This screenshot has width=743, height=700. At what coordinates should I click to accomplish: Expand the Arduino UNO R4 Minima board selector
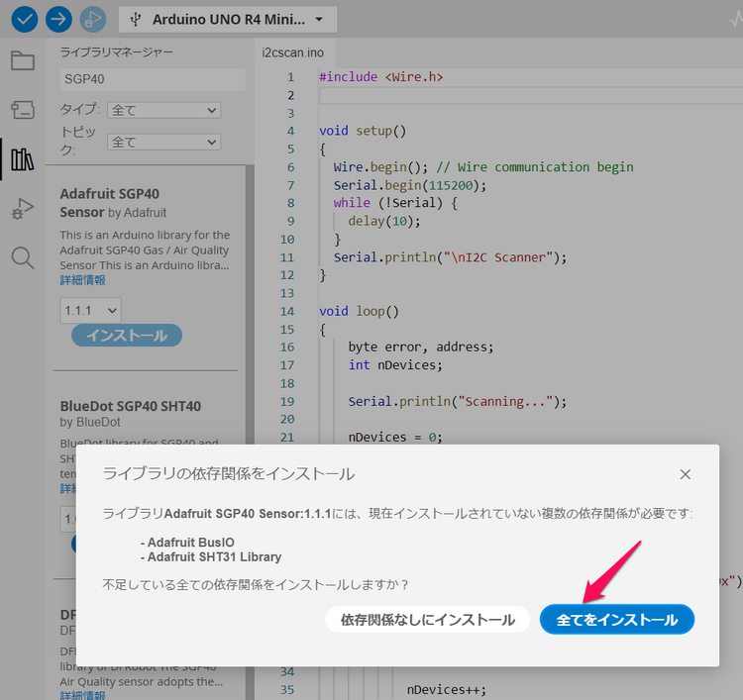[x=227, y=19]
